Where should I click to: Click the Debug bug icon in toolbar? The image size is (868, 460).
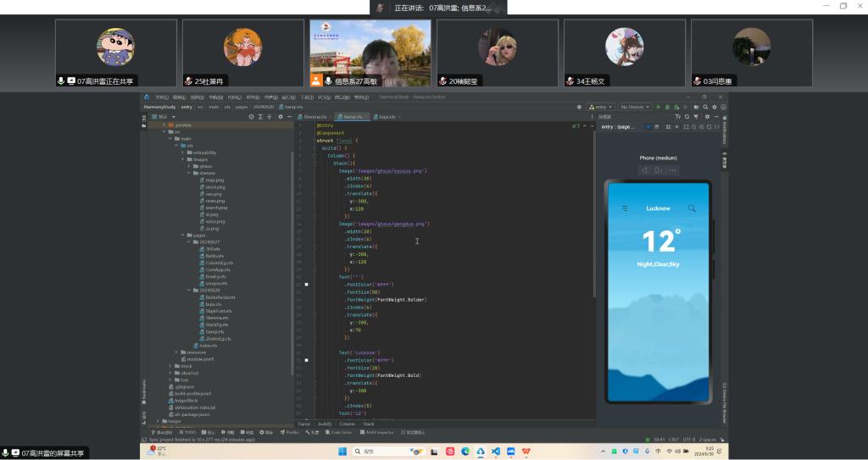[666, 107]
